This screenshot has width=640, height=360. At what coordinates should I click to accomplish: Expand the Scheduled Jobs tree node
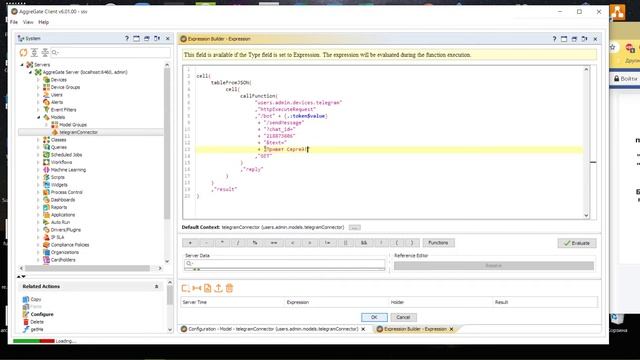pyautogui.click(x=38, y=155)
